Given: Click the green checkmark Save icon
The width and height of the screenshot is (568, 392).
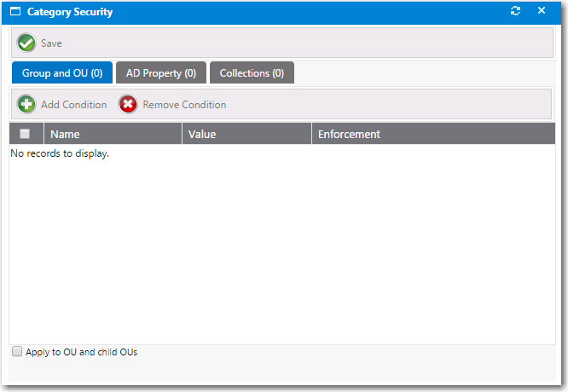Looking at the screenshot, I should point(26,43).
